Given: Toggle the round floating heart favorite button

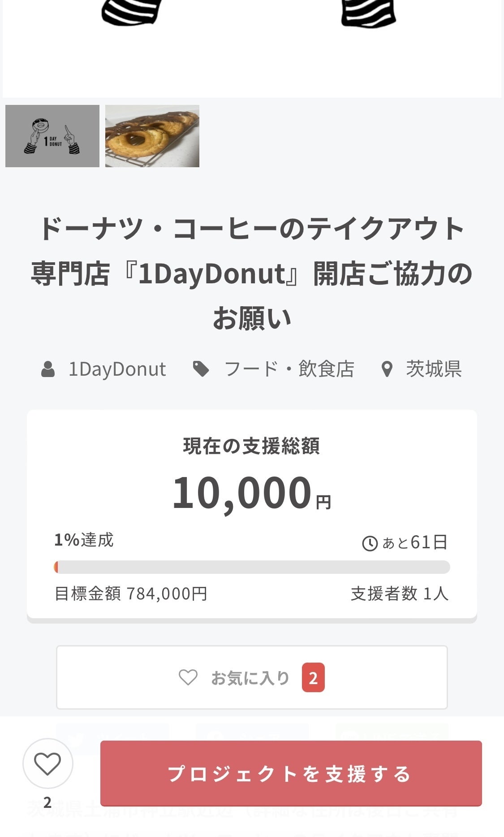Looking at the screenshot, I should pos(47,763).
